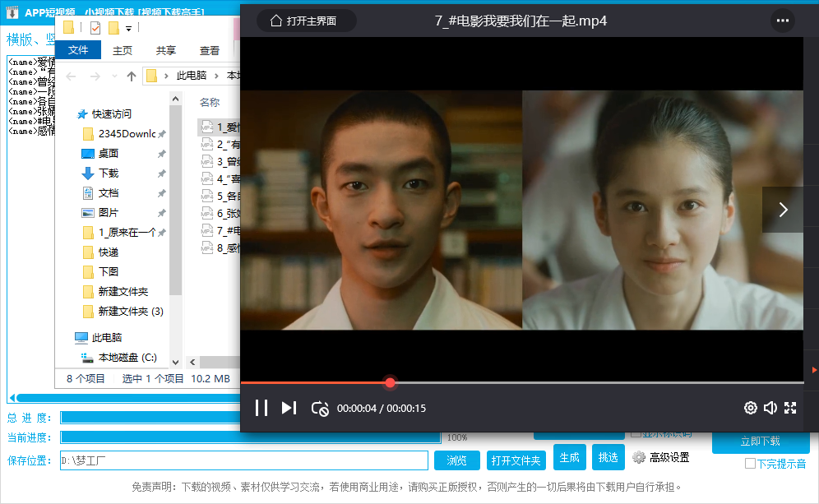Click the next arrow on the video's right edge

783,210
